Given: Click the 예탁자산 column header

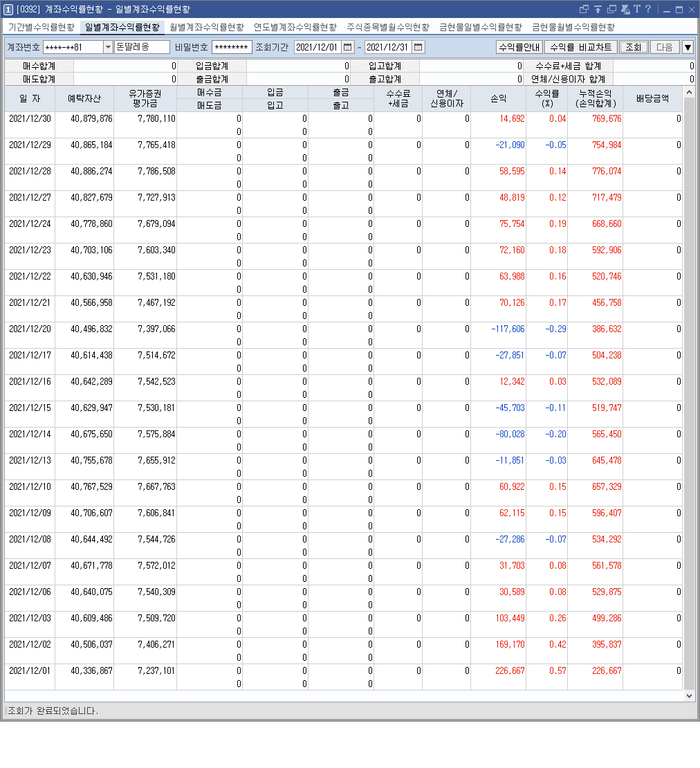Looking at the screenshot, I should click(x=84, y=98).
